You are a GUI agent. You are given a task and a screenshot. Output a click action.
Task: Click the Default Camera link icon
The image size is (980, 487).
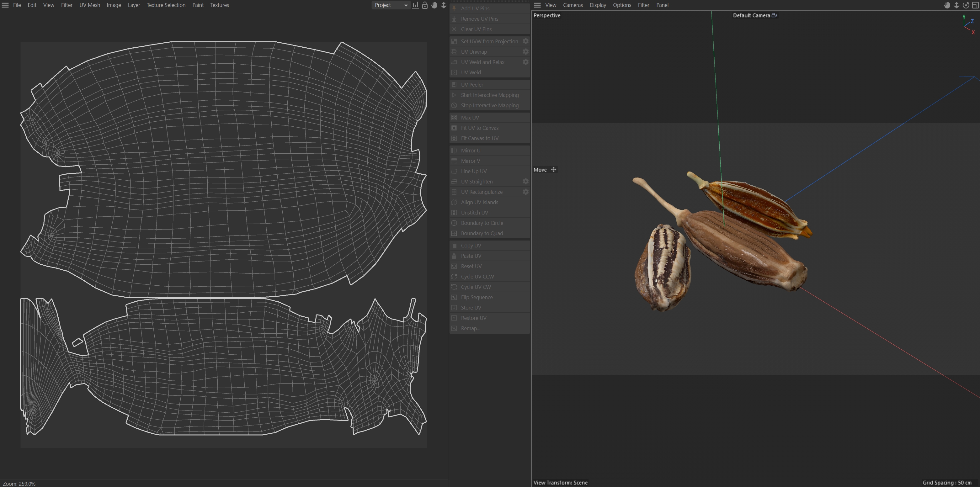click(774, 15)
